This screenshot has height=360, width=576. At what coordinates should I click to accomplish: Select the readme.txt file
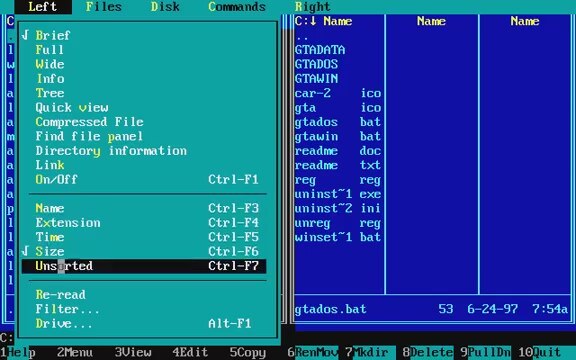coord(338,165)
